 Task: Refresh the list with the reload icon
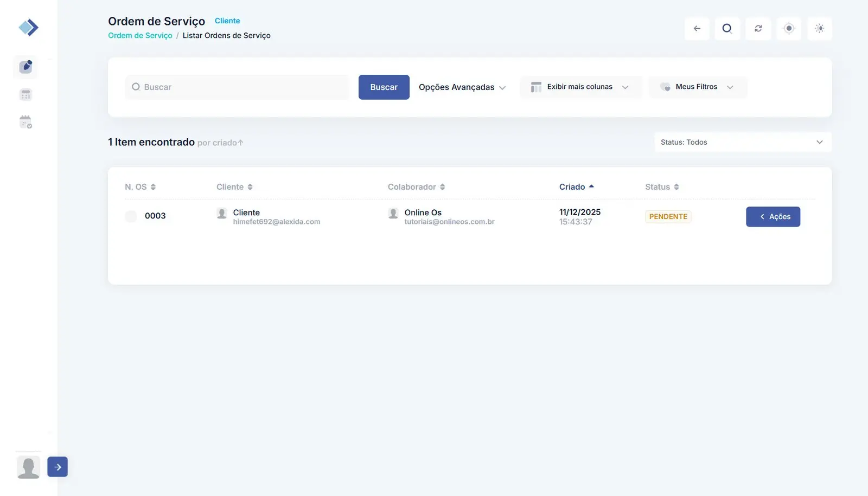coord(758,29)
